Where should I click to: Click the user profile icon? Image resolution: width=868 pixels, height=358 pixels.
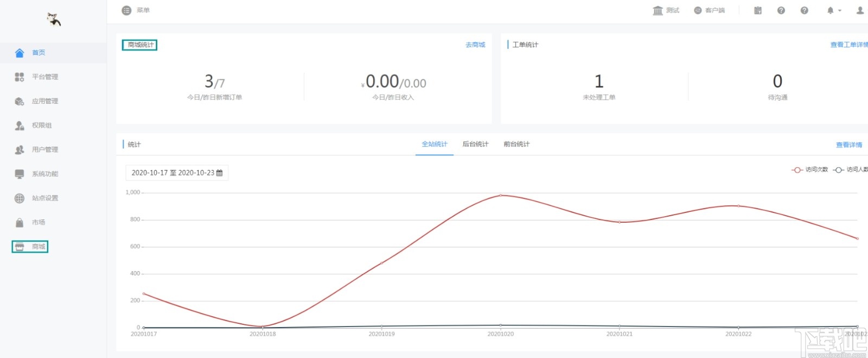click(x=860, y=10)
